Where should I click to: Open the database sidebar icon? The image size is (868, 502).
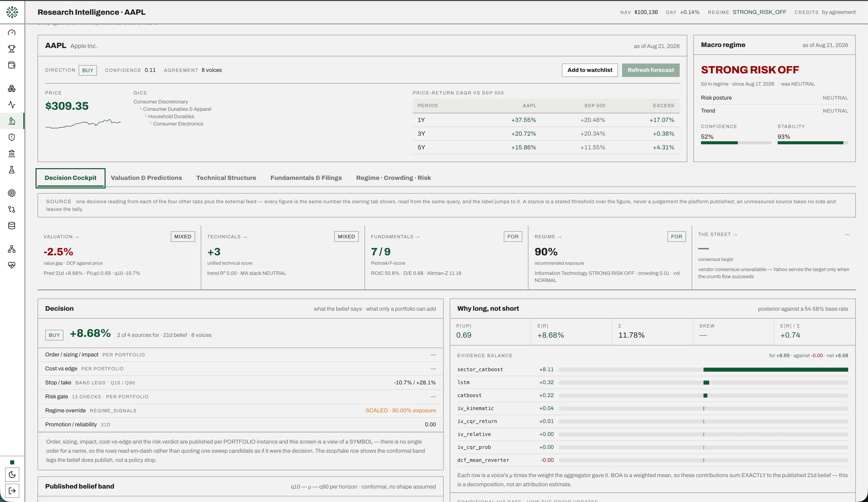pos(12,226)
